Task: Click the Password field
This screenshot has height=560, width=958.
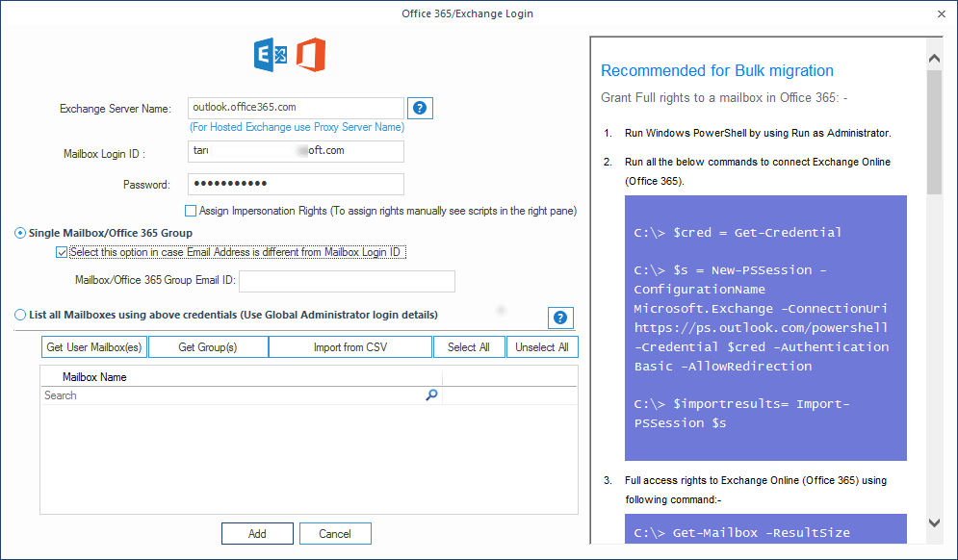Action: [x=296, y=184]
